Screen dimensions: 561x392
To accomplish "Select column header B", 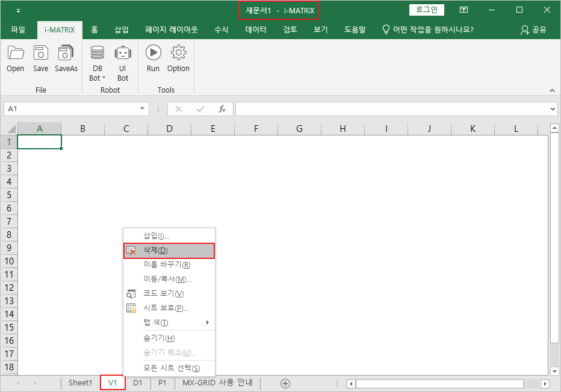I will pos(82,129).
